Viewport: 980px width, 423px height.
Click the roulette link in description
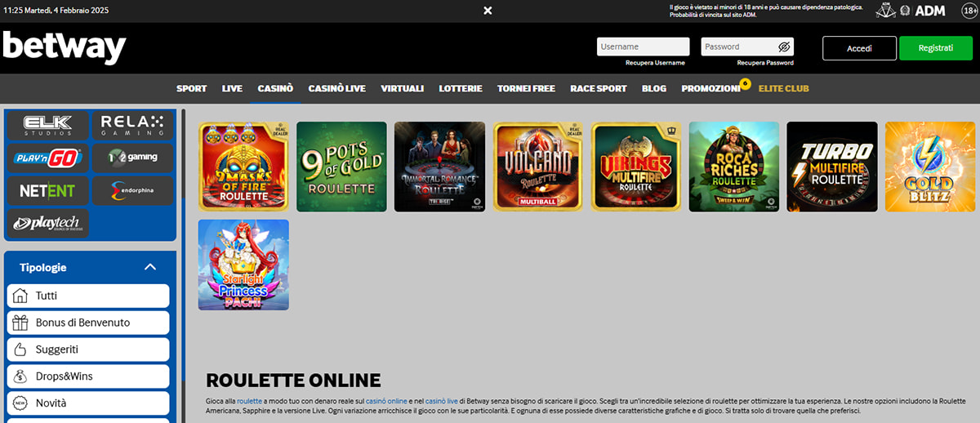(x=249, y=402)
